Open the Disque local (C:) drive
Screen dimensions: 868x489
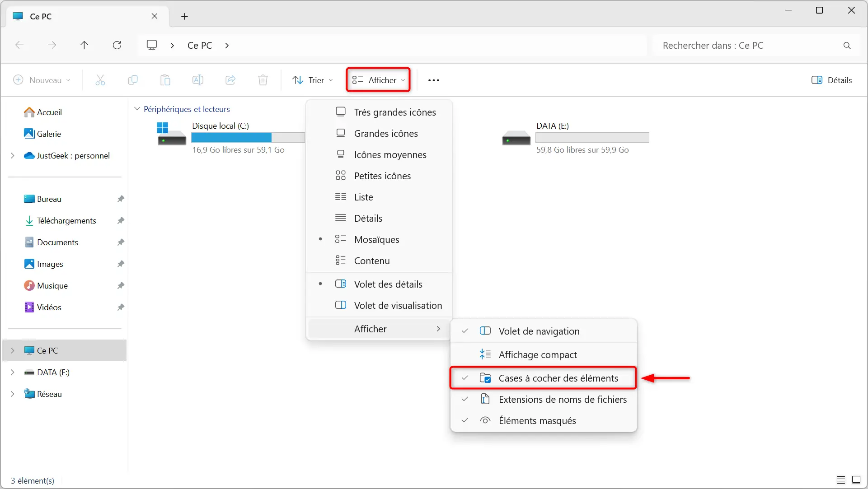[230, 137]
